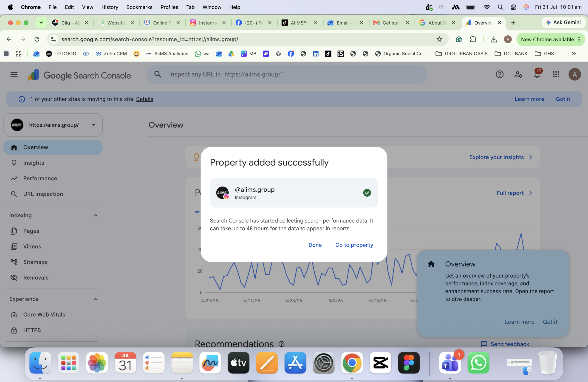Show more bookmarks overflow chevron

[x=574, y=54]
